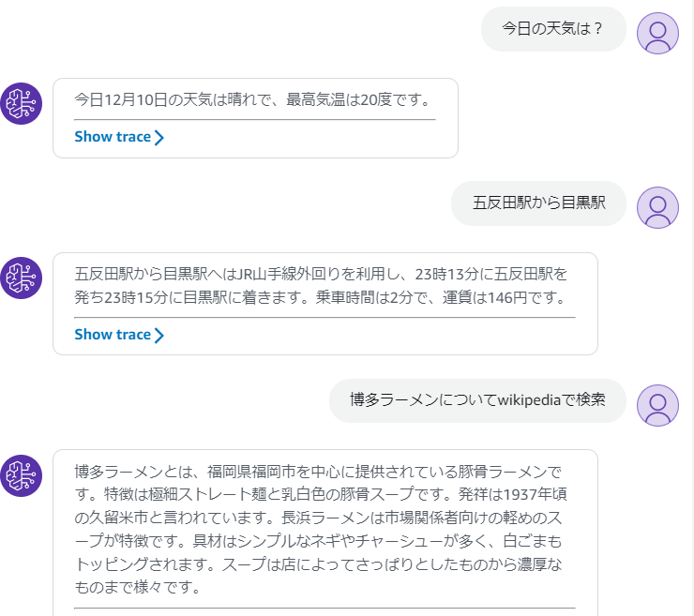Open Show trace link for train route reply
694x616 pixels.
click(x=113, y=335)
